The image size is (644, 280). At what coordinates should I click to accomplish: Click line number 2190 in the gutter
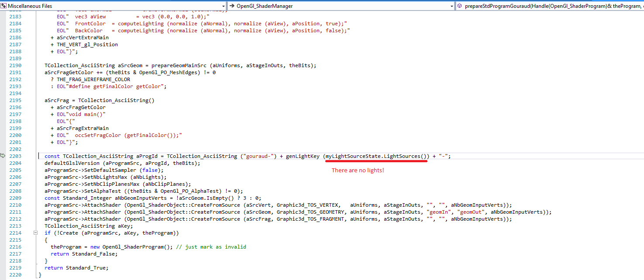click(14, 65)
